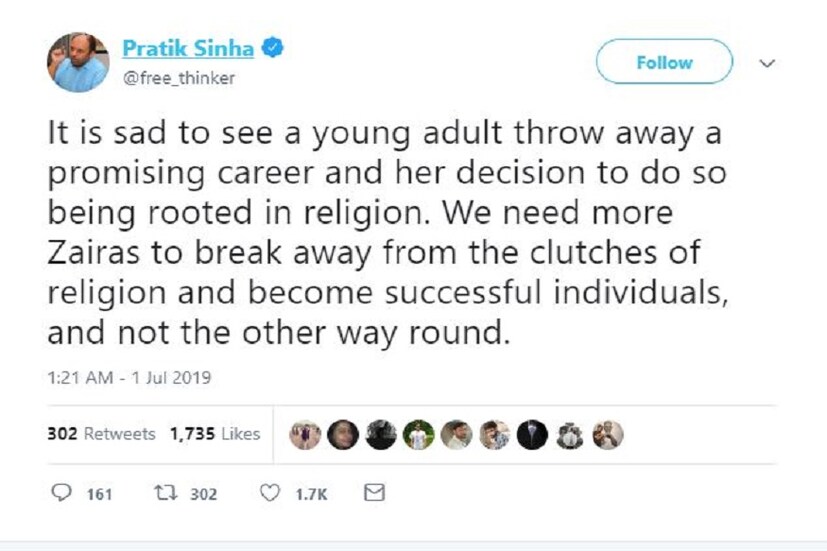Open the first liker avatar in the row
Viewport: 827px width, 551px height.
point(304,434)
